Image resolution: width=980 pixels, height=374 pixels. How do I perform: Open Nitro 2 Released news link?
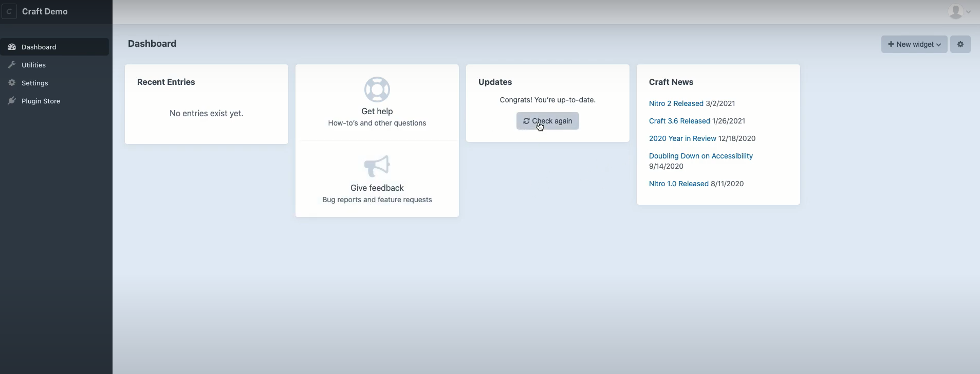676,103
